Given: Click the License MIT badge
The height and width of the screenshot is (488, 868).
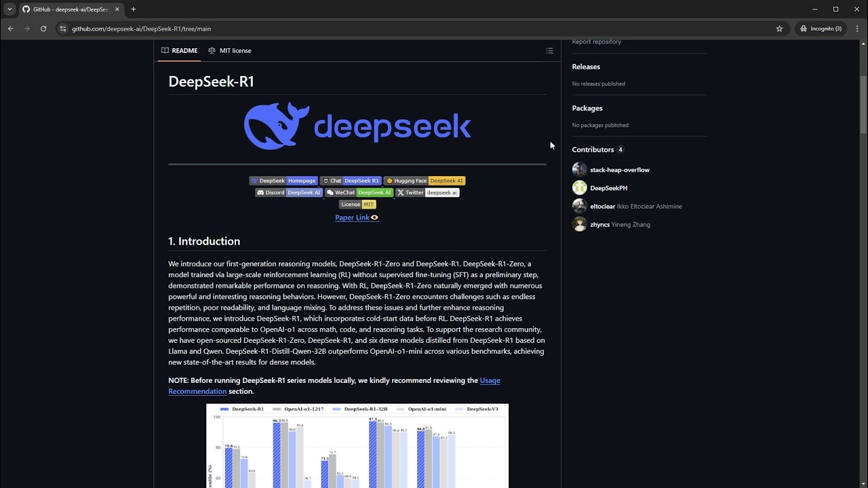Looking at the screenshot, I should (357, 204).
